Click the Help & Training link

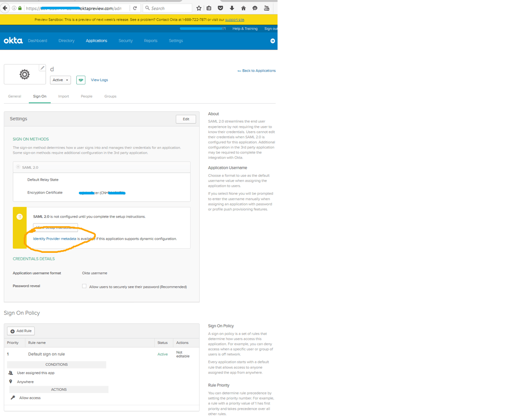pyautogui.click(x=245, y=29)
